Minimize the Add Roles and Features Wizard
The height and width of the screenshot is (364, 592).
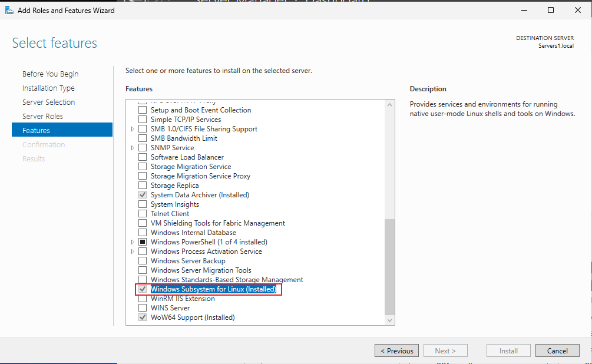(524, 10)
